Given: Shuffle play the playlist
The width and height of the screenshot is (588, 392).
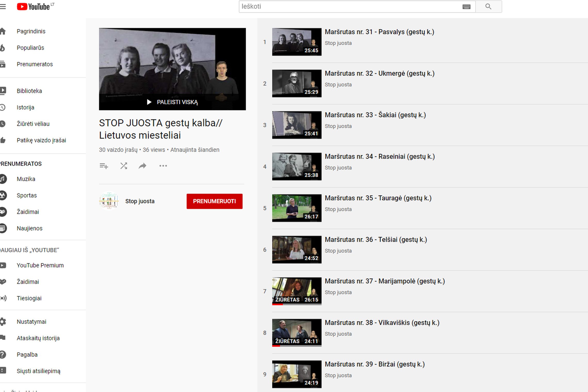Looking at the screenshot, I should click(124, 166).
